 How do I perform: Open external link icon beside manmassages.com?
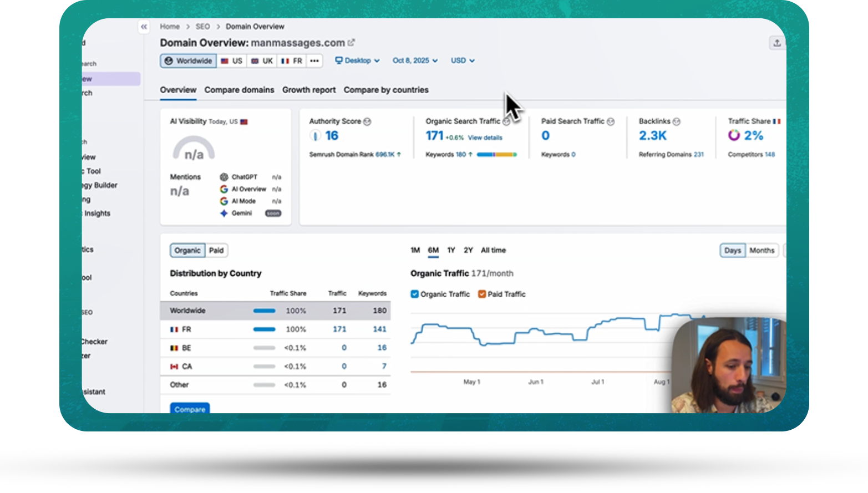pos(351,43)
